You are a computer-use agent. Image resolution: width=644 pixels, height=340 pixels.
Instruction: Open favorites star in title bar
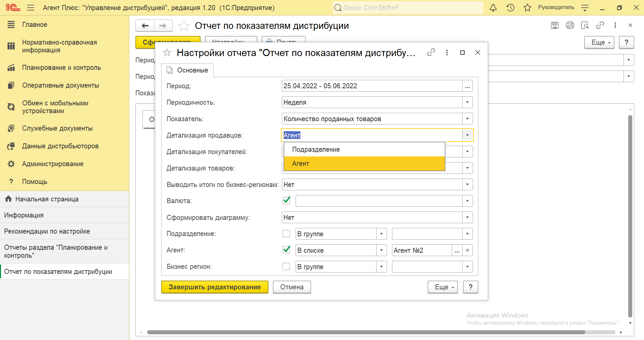tap(527, 8)
